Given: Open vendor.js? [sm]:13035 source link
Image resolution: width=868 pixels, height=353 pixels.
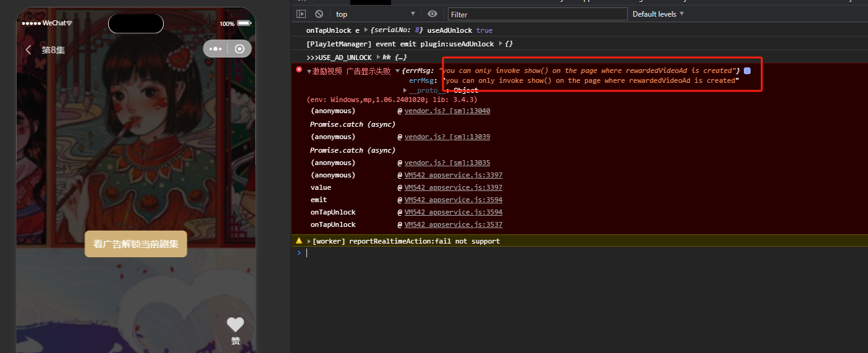Looking at the screenshot, I should (447, 163).
